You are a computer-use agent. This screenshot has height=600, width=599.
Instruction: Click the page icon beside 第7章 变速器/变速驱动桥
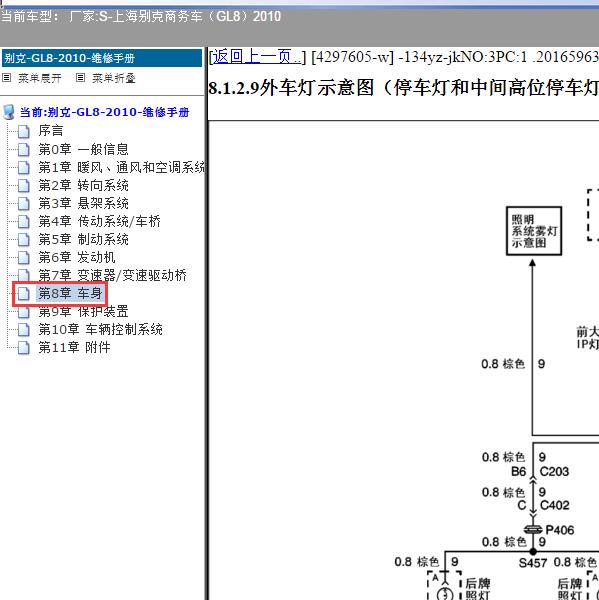pyautogui.click(x=24, y=275)
